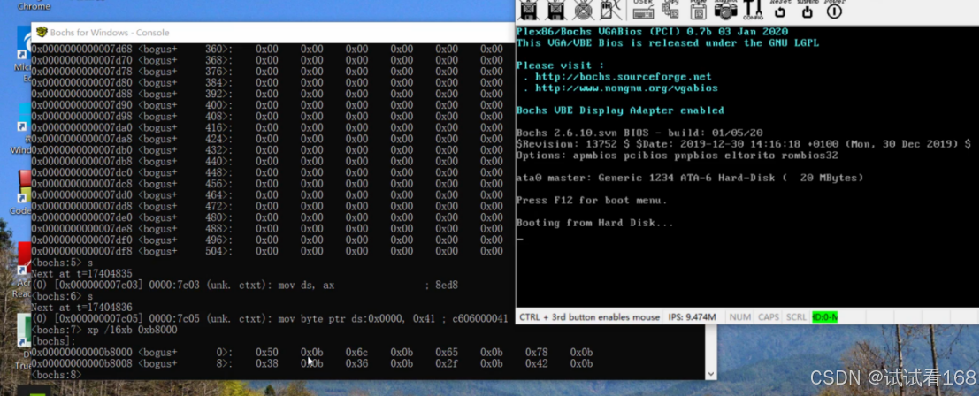The image size is (980, 396).
Task: Click the SCRL indicator in Bochs status bar
Action: pyautogui.click(x=796, y=317)
